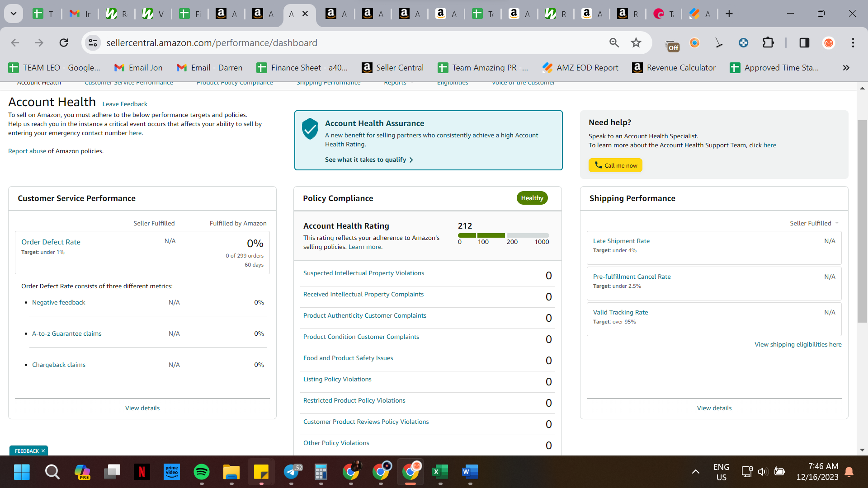Viewport: 868px width, 488px height.
Task: View site information for sellercentral.amazon.com
Action: (93, 43)
